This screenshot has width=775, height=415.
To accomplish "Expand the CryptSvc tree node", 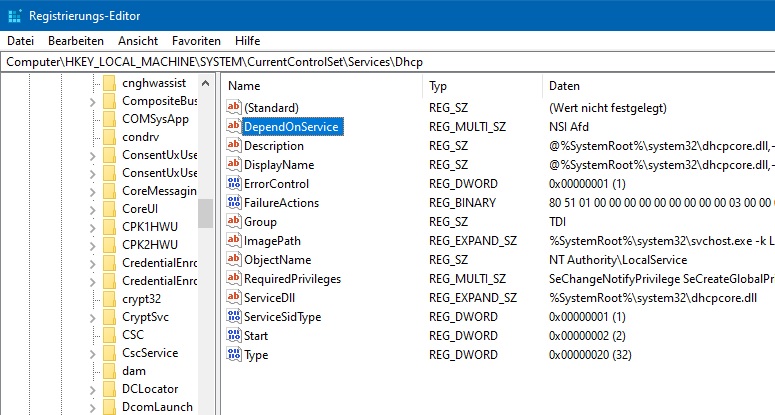I will coord(93,318).
